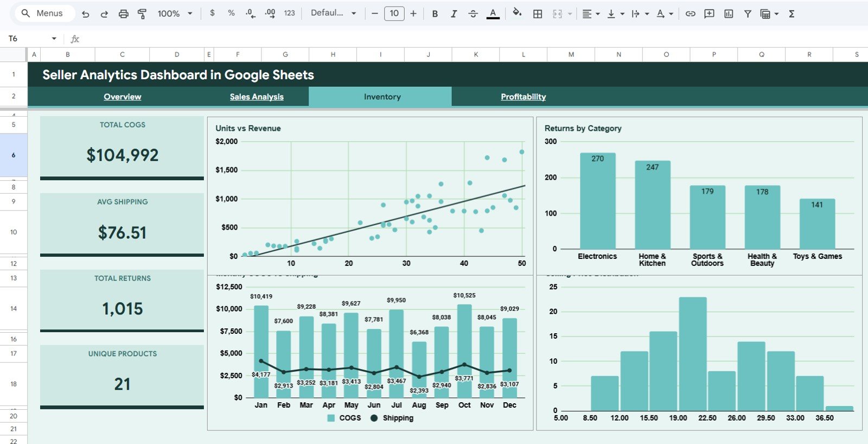
Task: Insert link with chain icon
Action: pyautogui.click(x=690, y=14)
